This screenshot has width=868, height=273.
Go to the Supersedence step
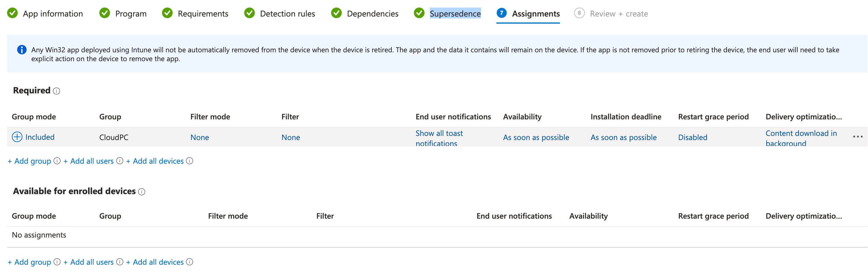pos(455,14)
